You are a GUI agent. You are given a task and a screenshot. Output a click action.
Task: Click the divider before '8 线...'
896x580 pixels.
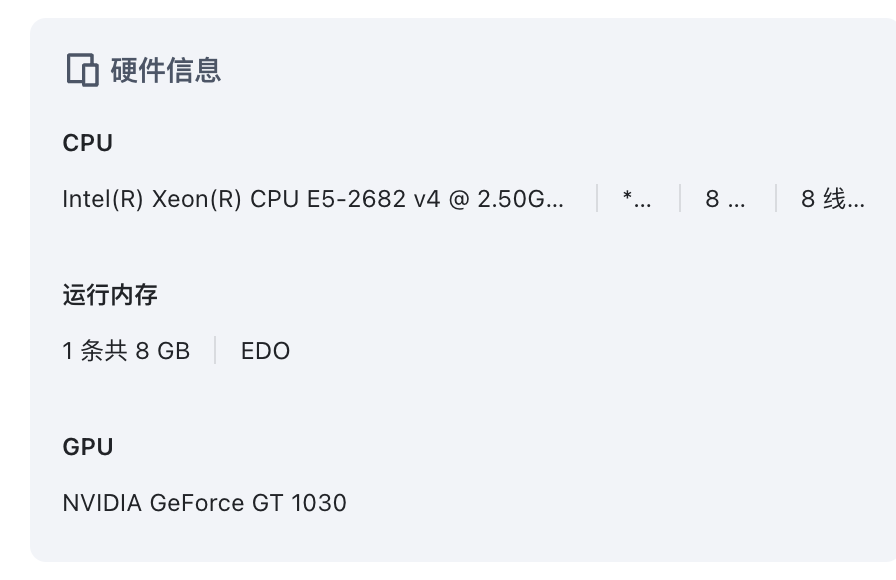pos(776,198)
